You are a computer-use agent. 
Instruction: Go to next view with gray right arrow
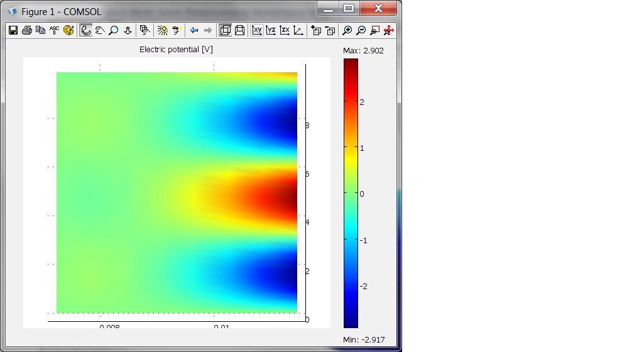(x=208, y=30)
